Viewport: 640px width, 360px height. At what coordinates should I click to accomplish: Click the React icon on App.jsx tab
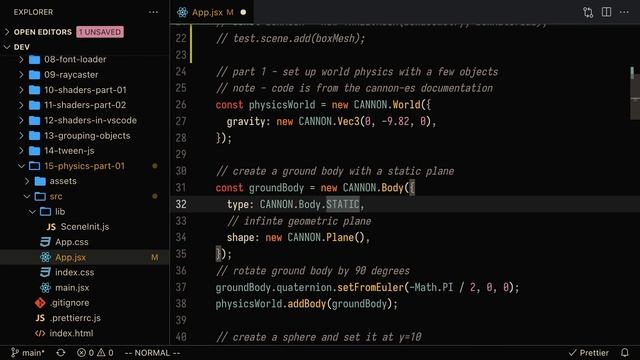coord(182,12)
